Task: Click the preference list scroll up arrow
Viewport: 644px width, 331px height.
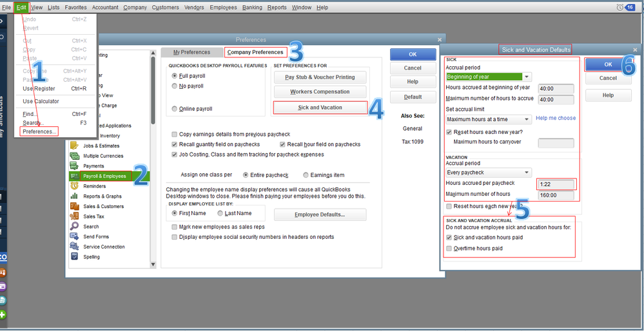Action: [x=153, y=53]
